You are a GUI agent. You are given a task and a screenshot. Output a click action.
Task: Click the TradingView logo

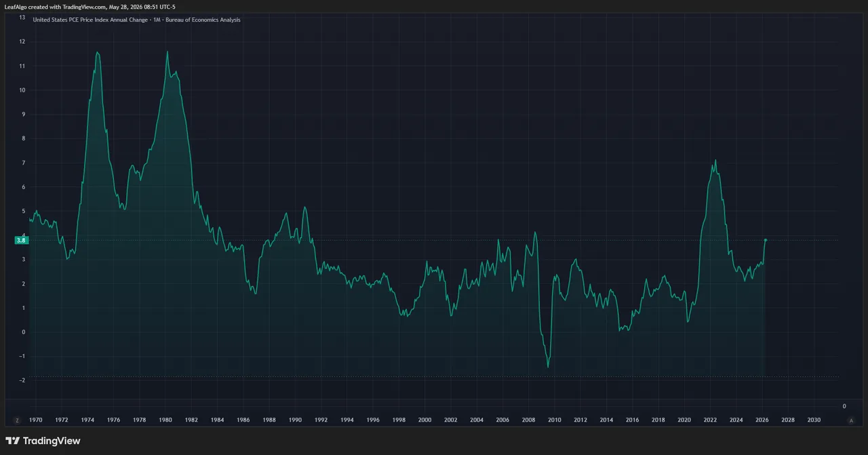43,441
